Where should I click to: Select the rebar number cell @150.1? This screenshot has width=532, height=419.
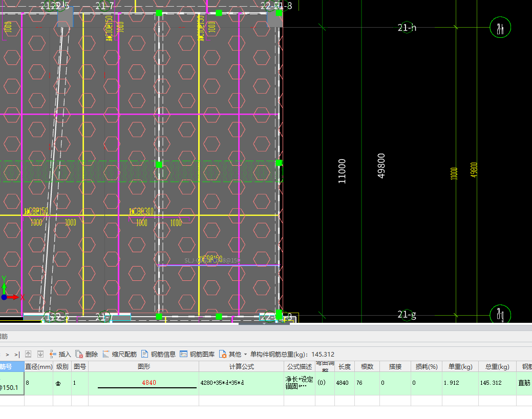click(x=12, y=383)
